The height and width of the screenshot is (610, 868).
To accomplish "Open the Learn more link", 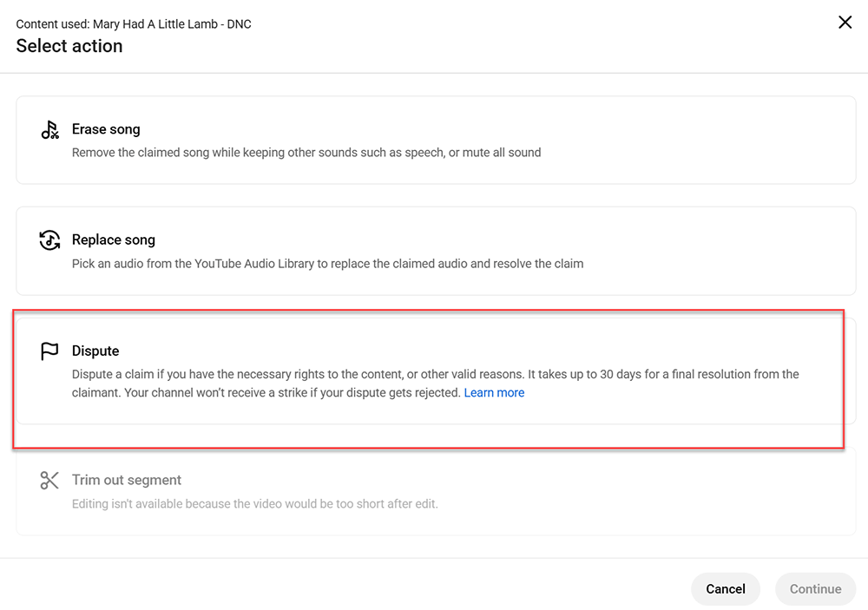I will [x=494, y=392].
